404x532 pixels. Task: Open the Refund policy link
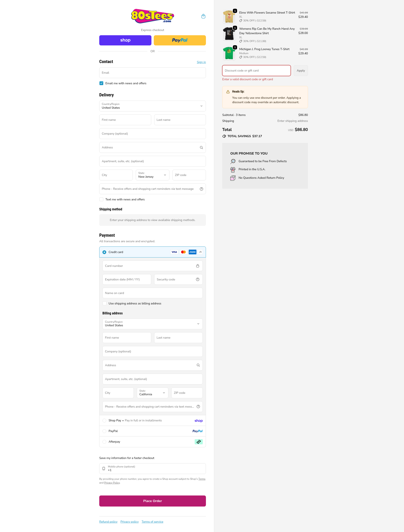click(x=108, y=522)
